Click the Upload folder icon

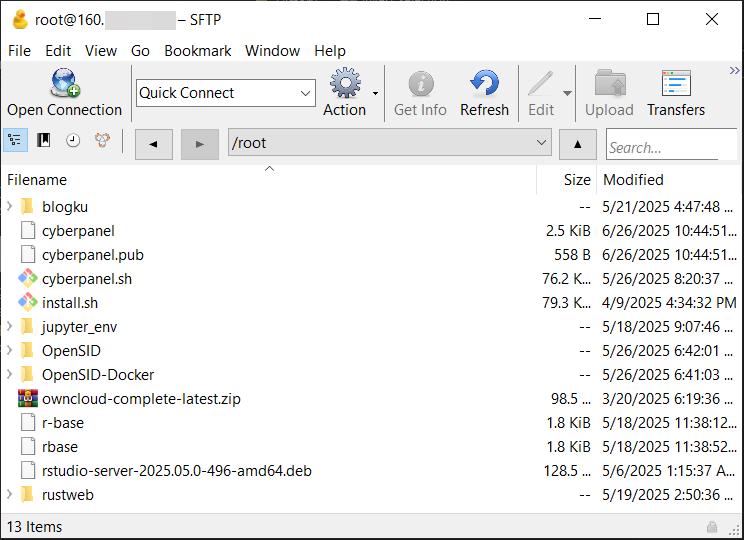(610, 83)
